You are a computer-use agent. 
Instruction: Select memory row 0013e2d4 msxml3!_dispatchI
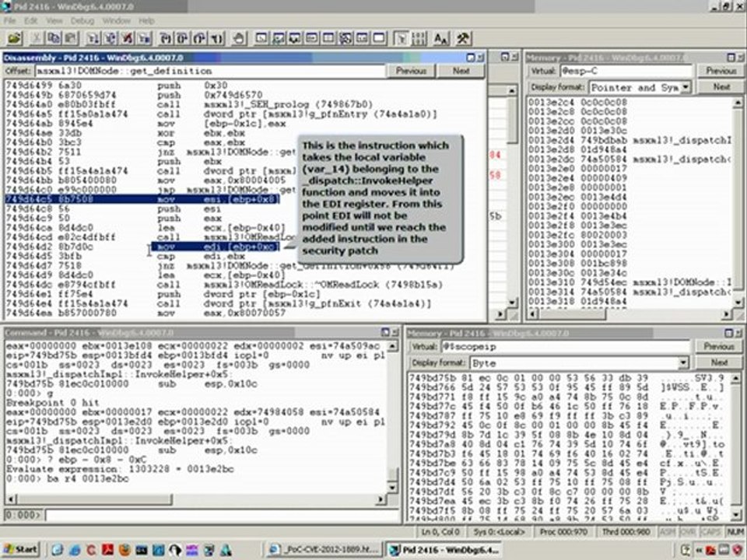(630, 140)
